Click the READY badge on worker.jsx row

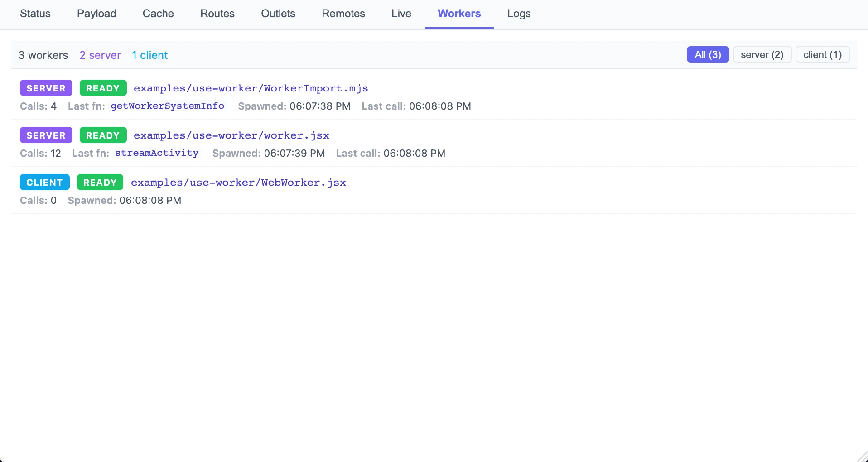(x=103, y=135)
